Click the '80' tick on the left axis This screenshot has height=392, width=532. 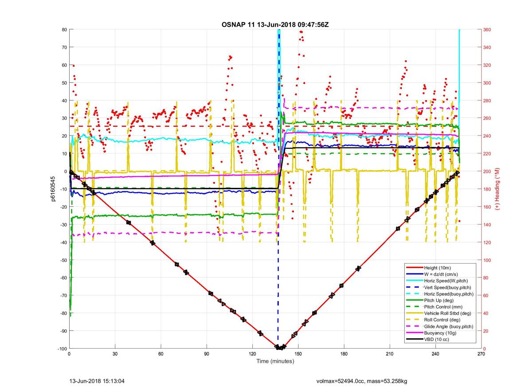64,30
